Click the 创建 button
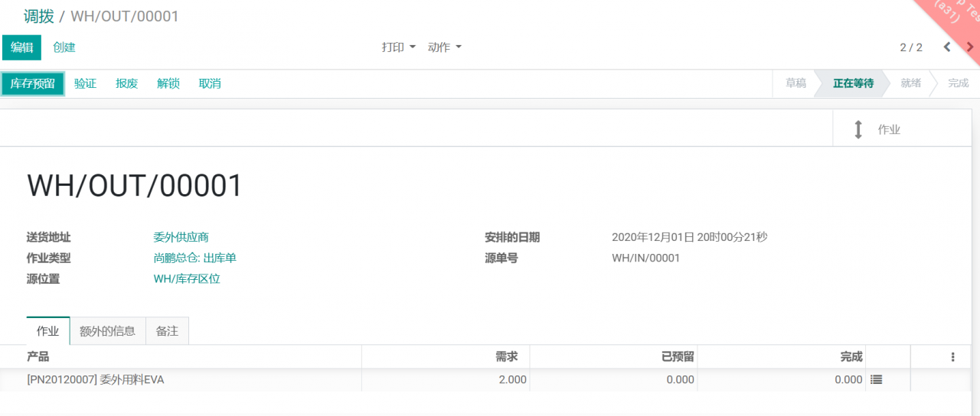This screenshot has width=980, height=416. [64, 47]
